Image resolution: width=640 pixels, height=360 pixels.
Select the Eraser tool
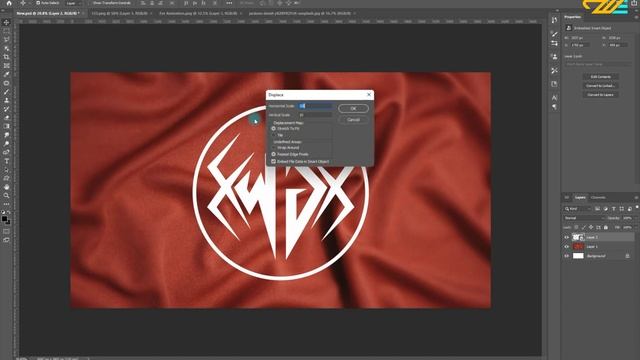(x=6, y=118)
